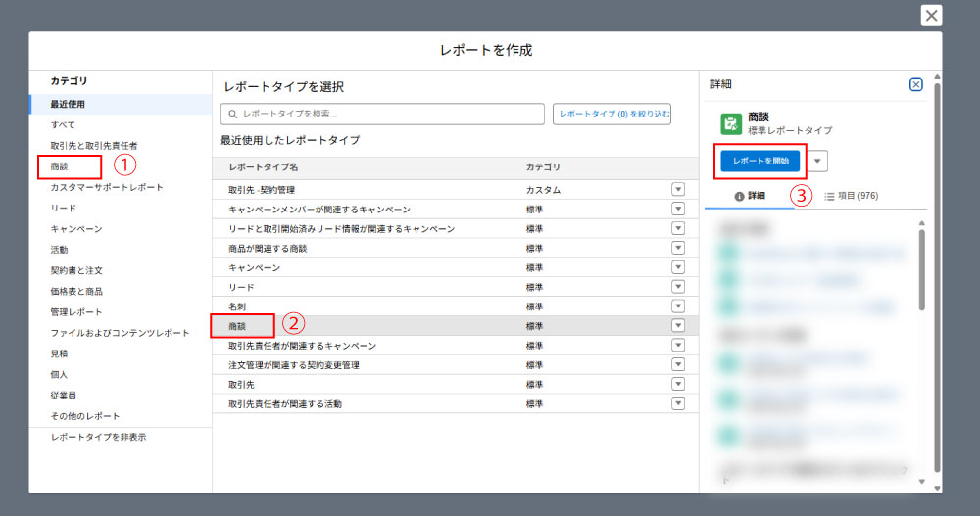Select 管理レポート category

click(76, 311)
